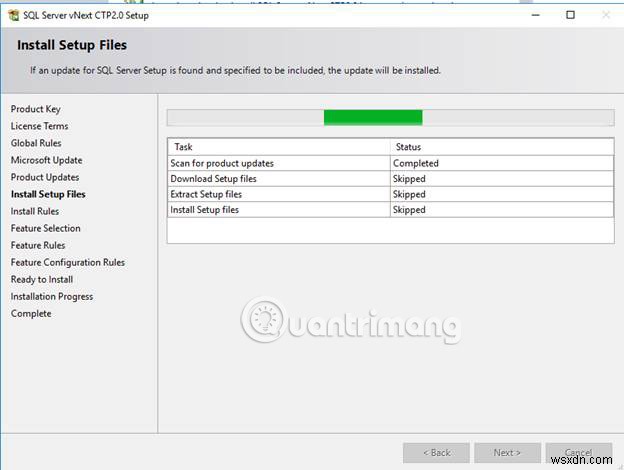Viewport: 624px width, 470px height.
Task: Click the Next button
Action: (507, 453)
